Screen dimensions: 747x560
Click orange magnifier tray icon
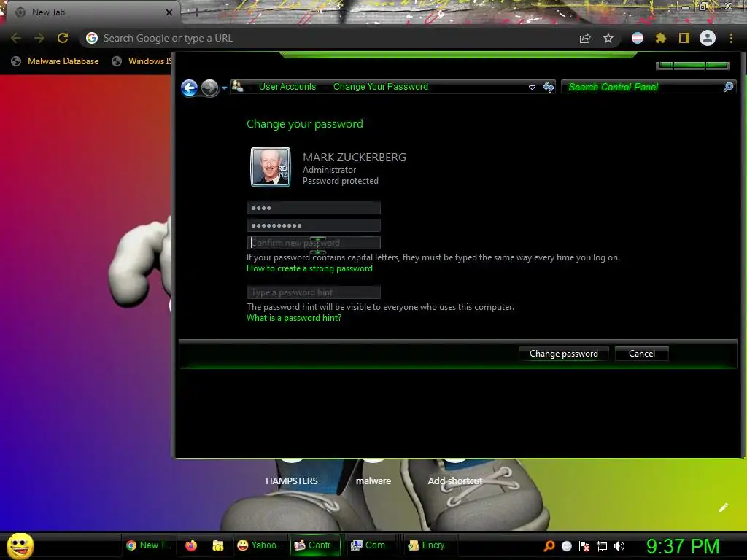tap(549, 546)
